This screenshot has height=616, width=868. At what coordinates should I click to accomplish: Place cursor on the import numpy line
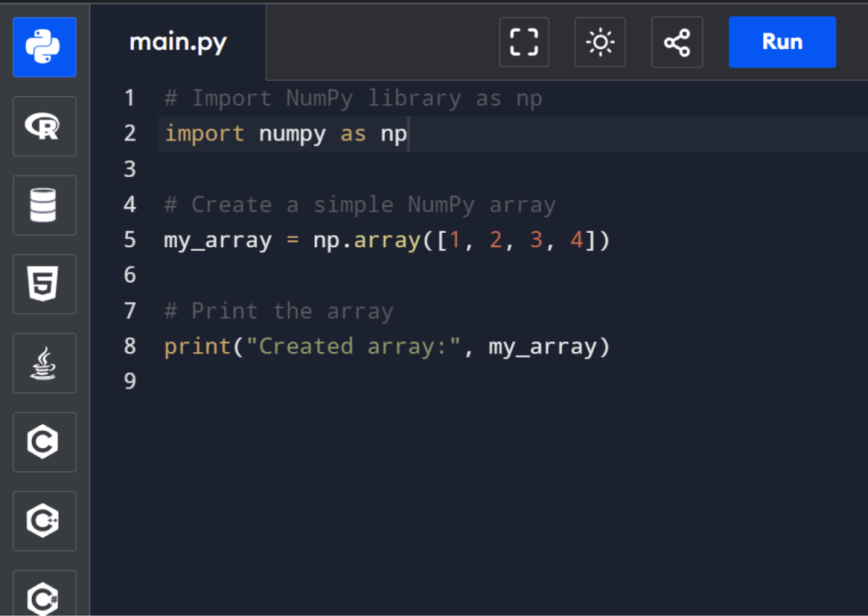[x=286, y=133]
